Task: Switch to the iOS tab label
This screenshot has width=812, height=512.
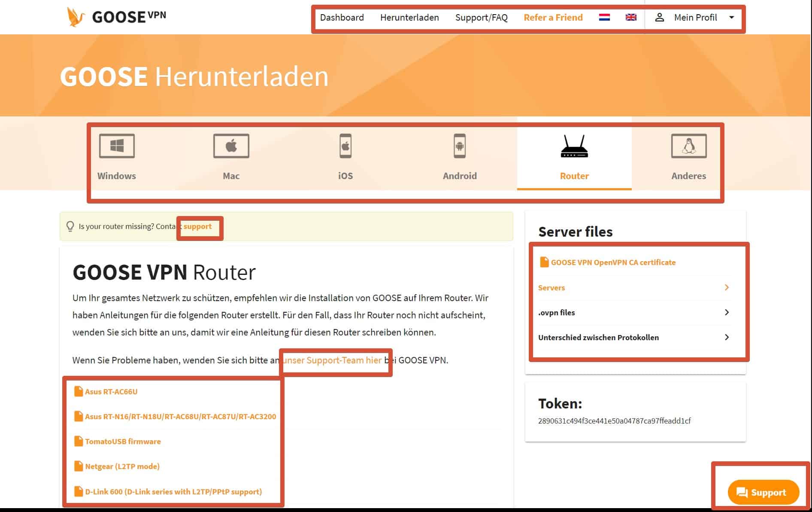Action: coord(345,176)
